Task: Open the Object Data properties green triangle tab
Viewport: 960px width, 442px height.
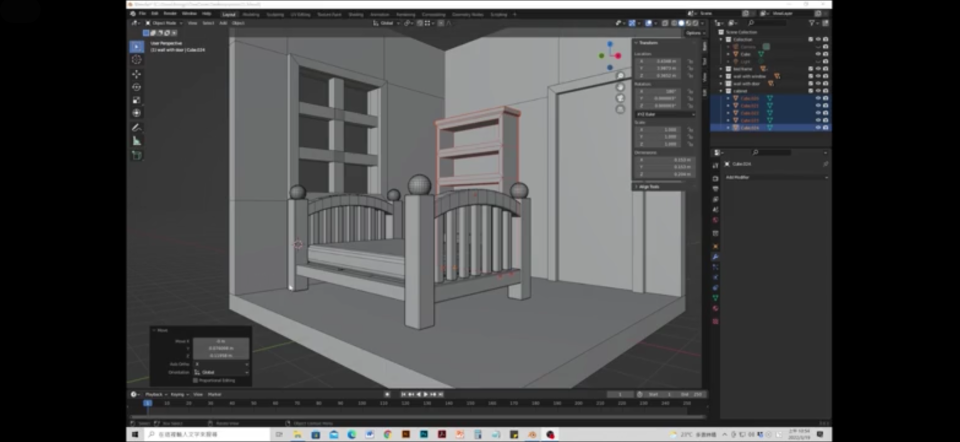Action: pos(715,298)
